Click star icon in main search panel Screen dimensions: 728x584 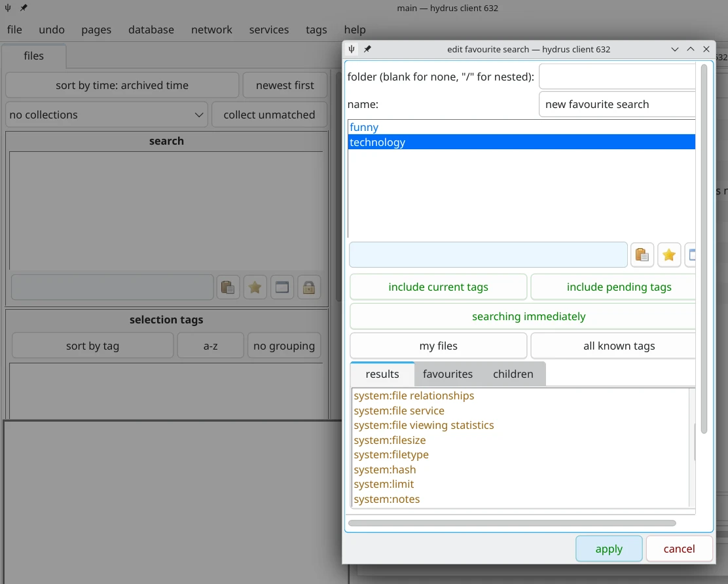pos(255,287)
